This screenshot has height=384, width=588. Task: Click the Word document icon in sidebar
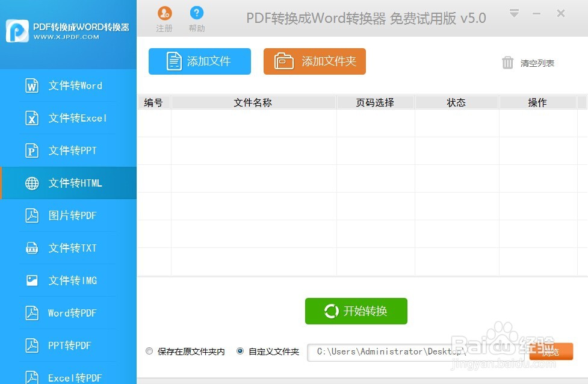click(32, 85)
